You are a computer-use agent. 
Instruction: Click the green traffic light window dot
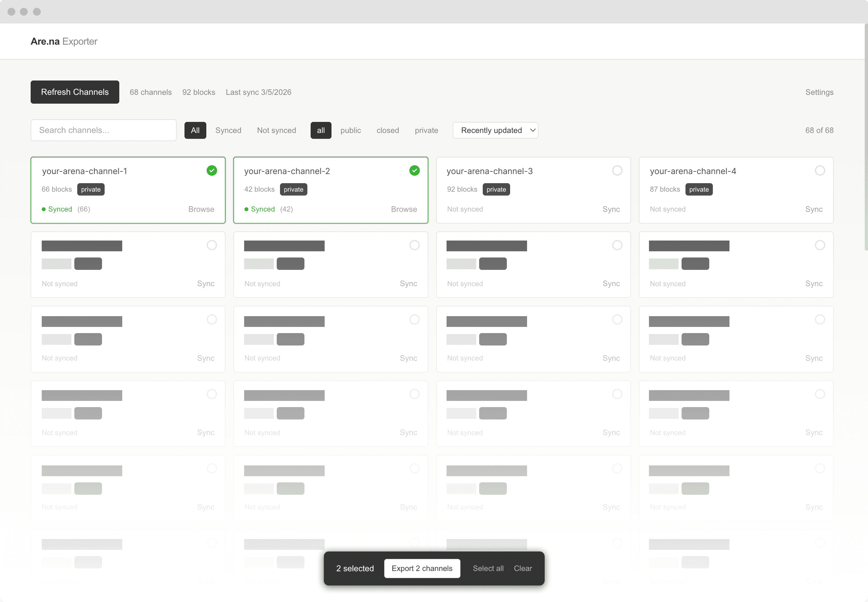pos(37,12)
